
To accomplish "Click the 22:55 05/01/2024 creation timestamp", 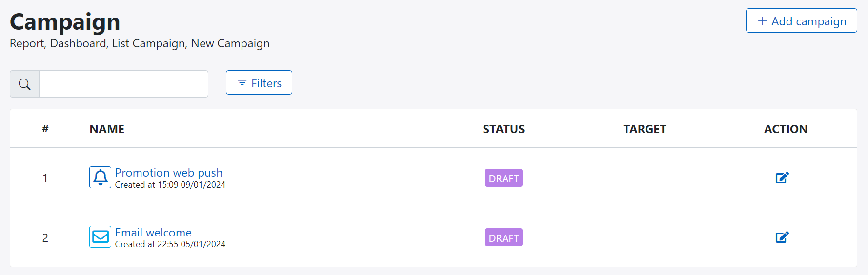I will [x=191, y=244].
